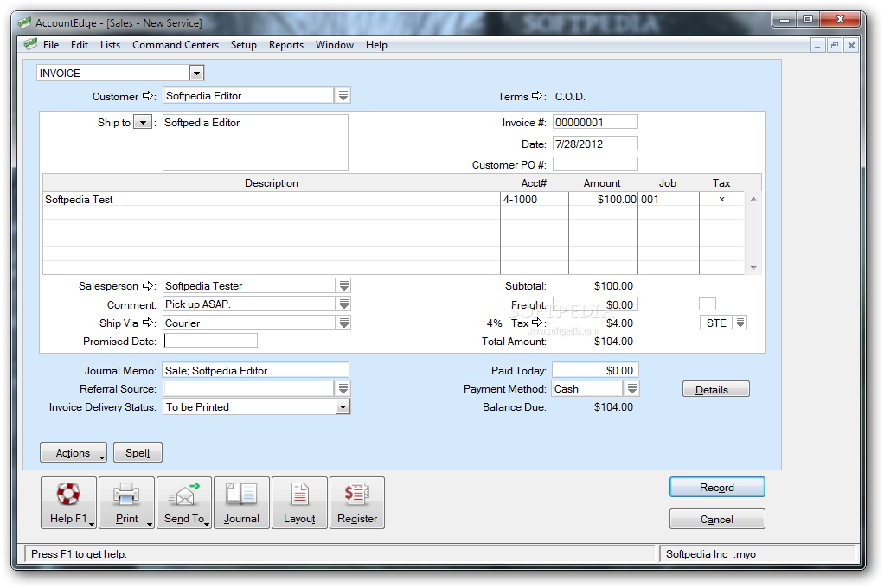This screenshot has height=588, width=884.
Task: Open Payment Method list selector icon
Action: pos(632,388)
